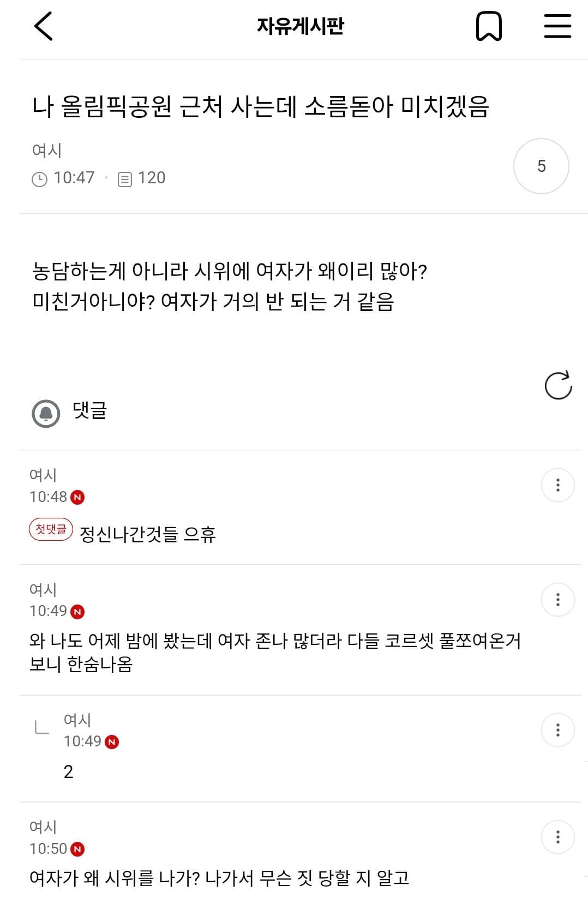Tap the clock icon beside 10:47
The height and width of the screenshot is (909, 588).
coord(39,179)
